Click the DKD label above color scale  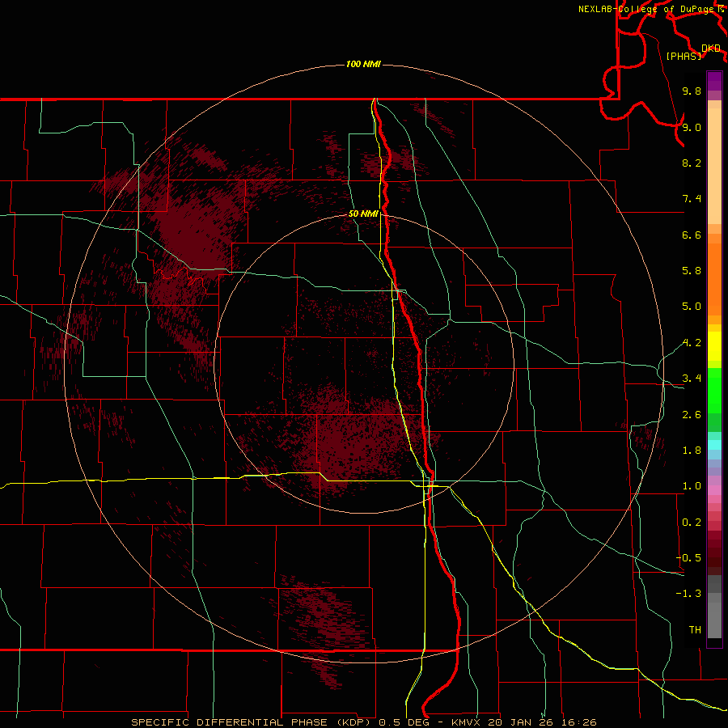711,49
